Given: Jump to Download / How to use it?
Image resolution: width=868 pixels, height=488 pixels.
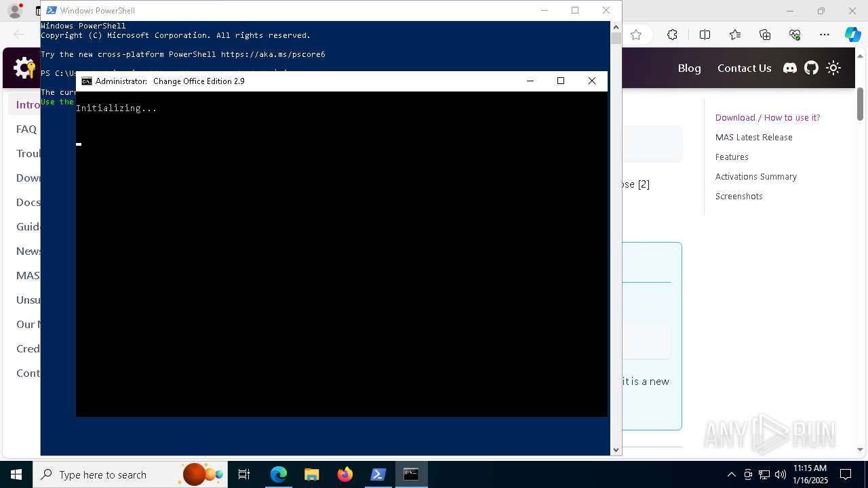Looking at the screenshot, I should point(768,117).
